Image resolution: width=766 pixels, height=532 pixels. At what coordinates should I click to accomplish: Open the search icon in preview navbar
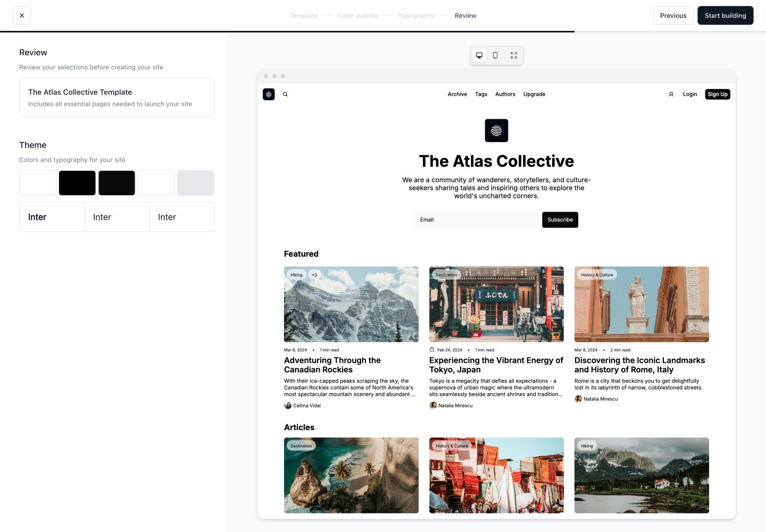coord(285,94)
